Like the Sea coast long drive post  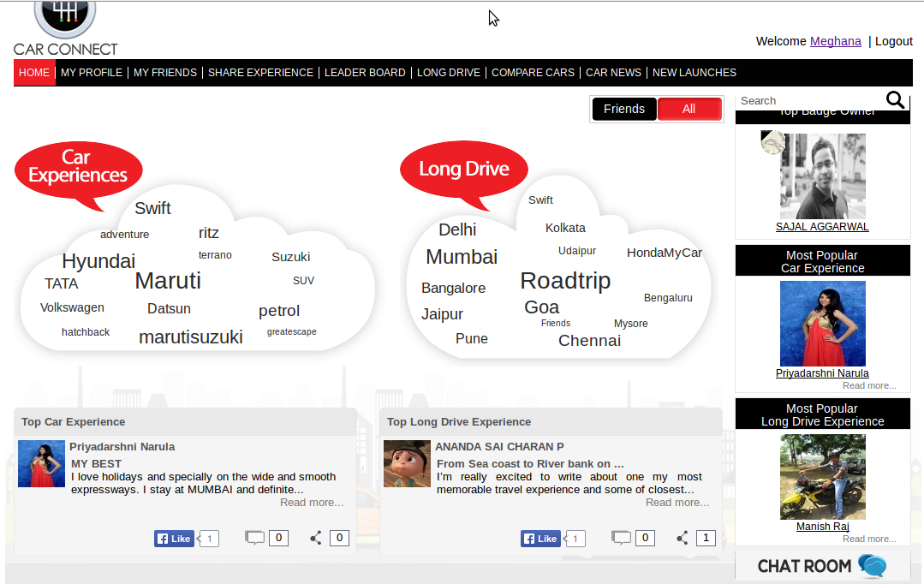(x=540, y=538)
